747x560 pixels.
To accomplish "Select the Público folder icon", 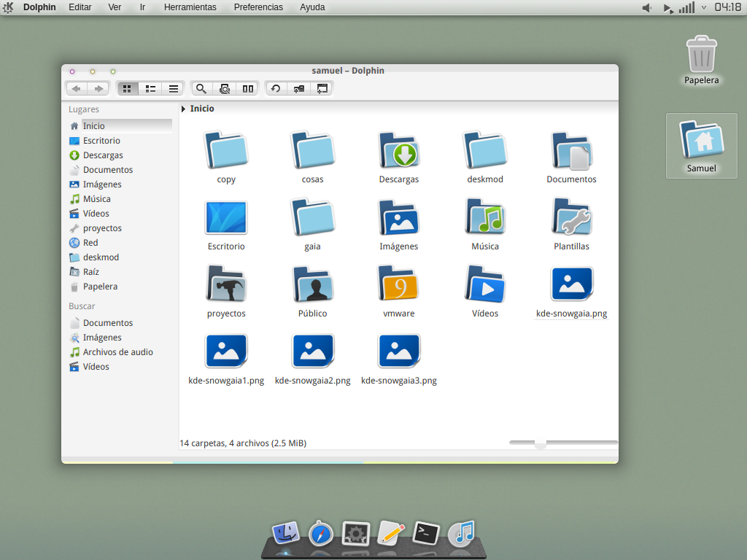I will click(x=312, y=284).
